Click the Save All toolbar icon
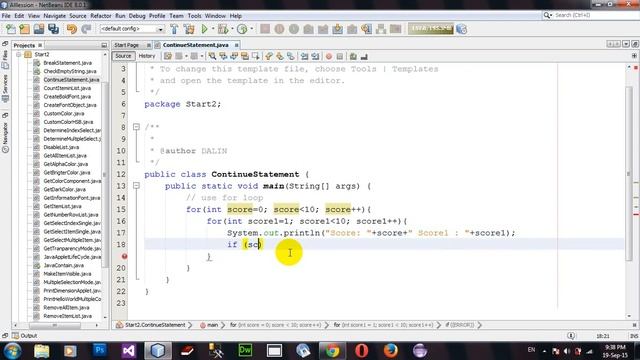This screenshot has height=360, width=640. click(x=53, y=29)
